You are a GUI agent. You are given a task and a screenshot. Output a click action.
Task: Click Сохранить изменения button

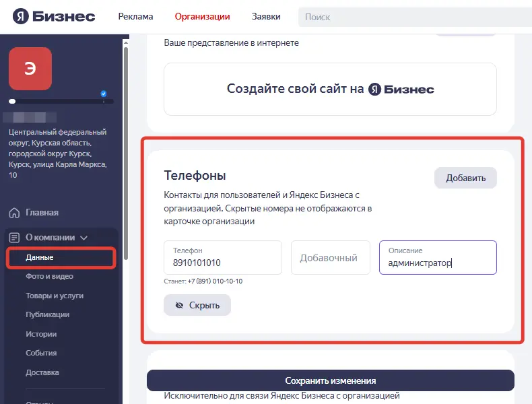coord(331,380)
